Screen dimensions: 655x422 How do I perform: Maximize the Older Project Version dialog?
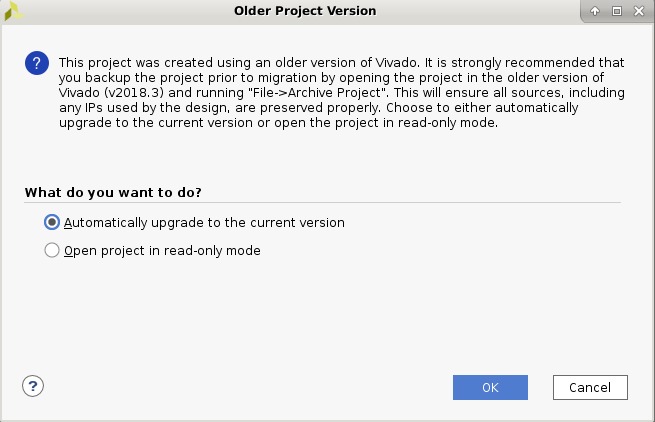coord(617,11)
